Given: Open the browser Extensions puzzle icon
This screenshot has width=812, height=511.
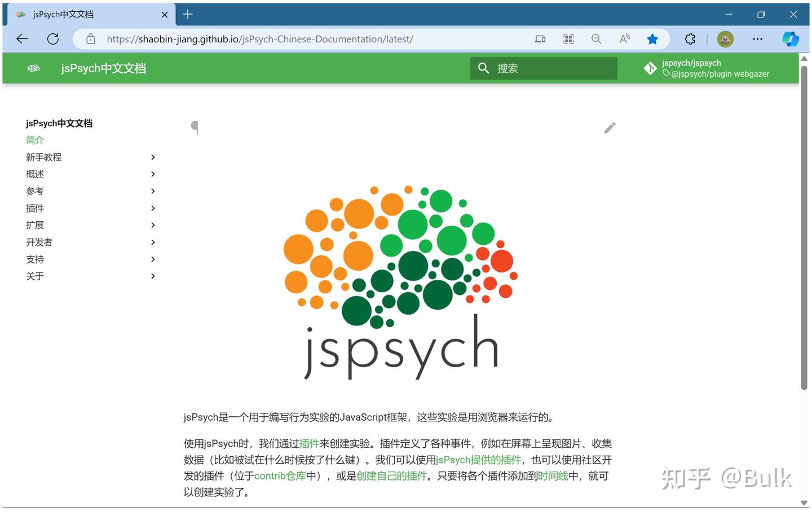Looking at the screenshot, I should (690, 39).
